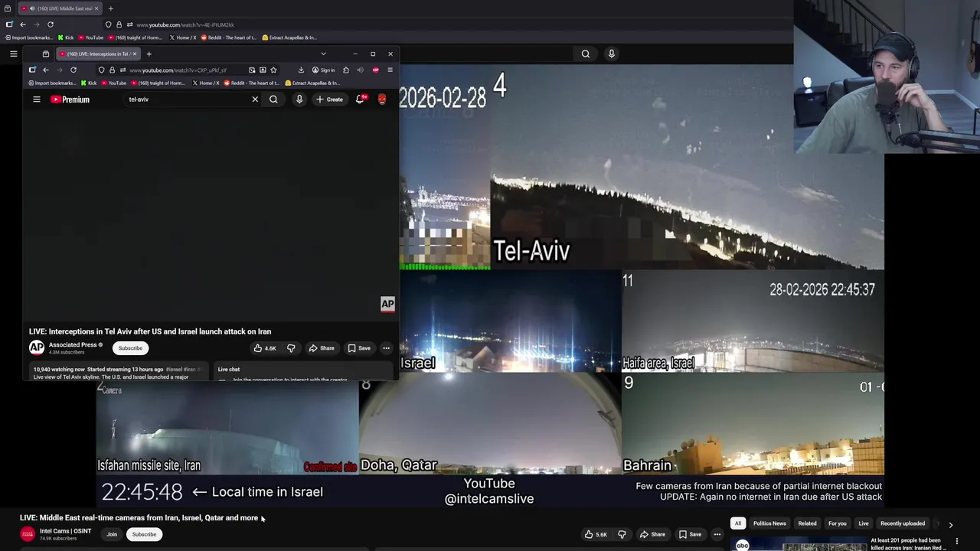The height and width of the screenshot is (551, 980).
Task: Open YouTube guide menu in the back window
Action: point(13,54)
